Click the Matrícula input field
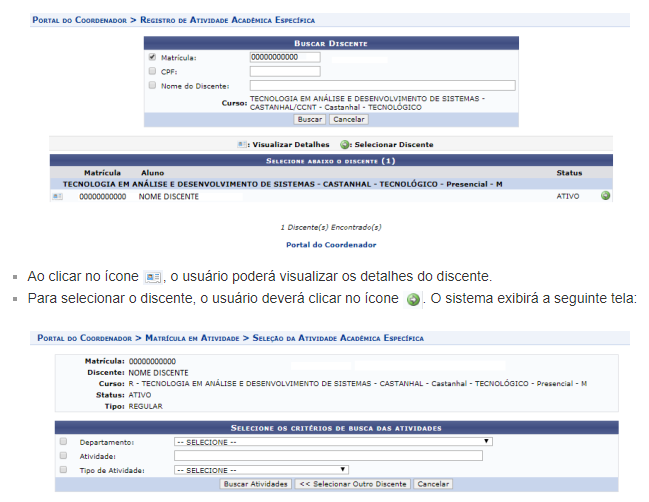Viewport: 649px width, 502px height. click(284, 57)
